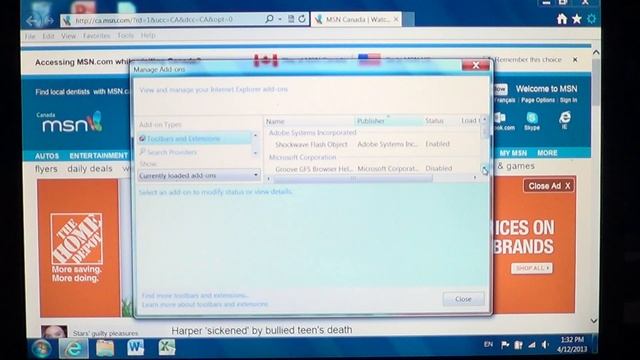Click add-on list horizontal scrollbar
640x360 pixels.
coord(353,178)
